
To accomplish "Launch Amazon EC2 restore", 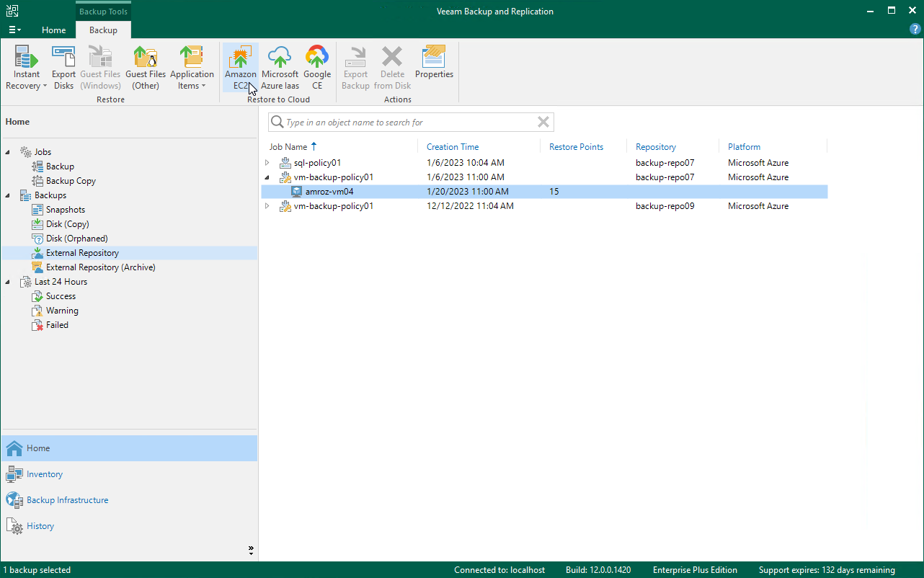I will click(240, 68).
